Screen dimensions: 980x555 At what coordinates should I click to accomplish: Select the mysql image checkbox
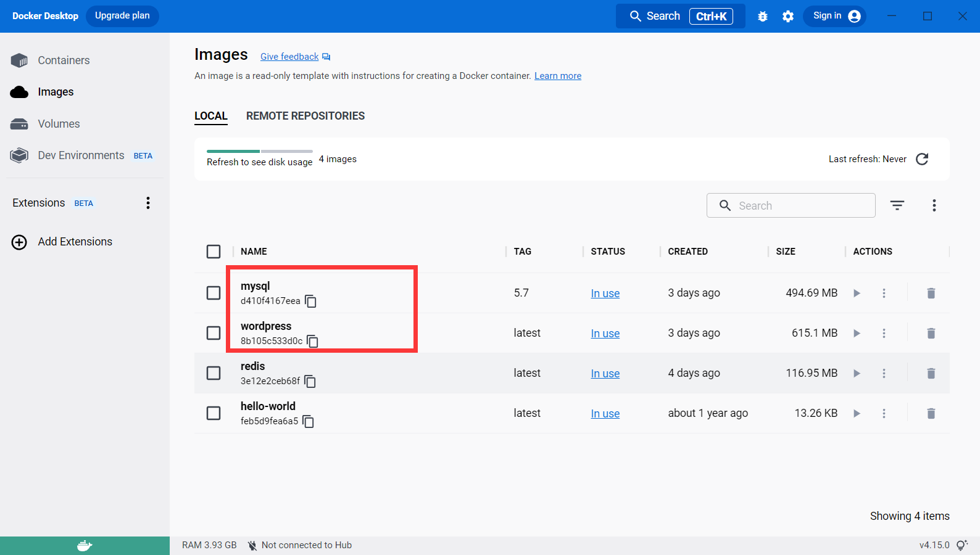pyautogui.click(x=214, y=293)
